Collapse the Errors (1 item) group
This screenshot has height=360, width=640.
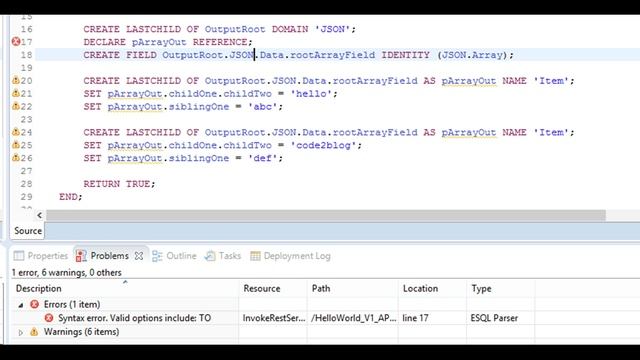[21, 305]
